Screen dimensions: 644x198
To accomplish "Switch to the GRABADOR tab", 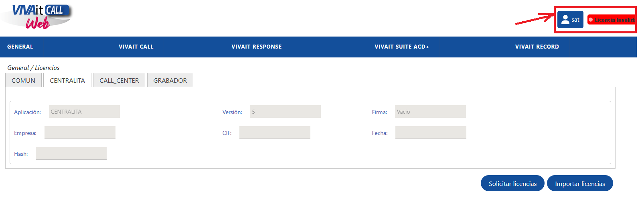I will coord(170,80).
